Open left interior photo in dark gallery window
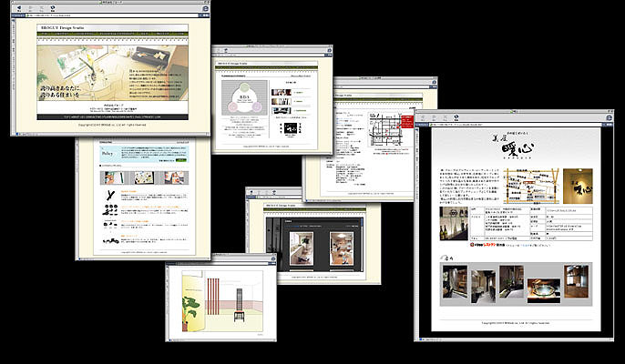Viewport: 625px width, 364px height. click(302, 249)
